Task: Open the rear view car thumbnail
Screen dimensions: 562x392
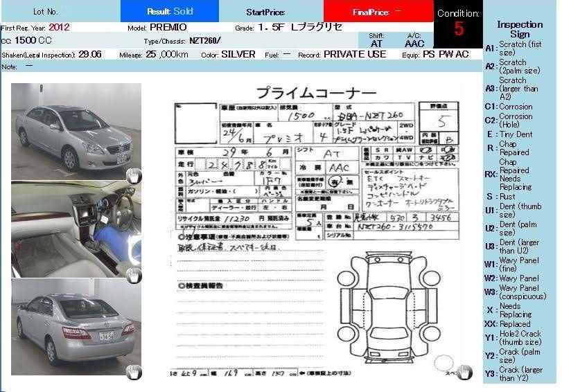Action: pos(76,326)
